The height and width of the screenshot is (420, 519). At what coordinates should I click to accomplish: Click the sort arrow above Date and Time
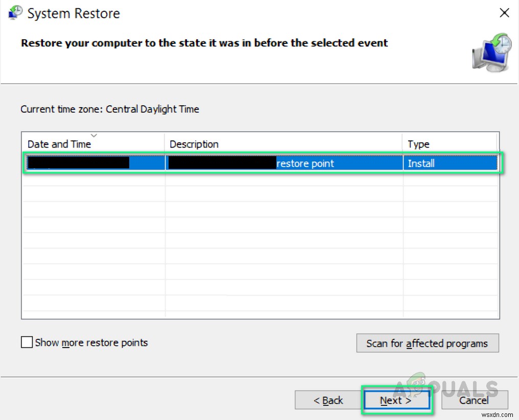pos(94,135)
